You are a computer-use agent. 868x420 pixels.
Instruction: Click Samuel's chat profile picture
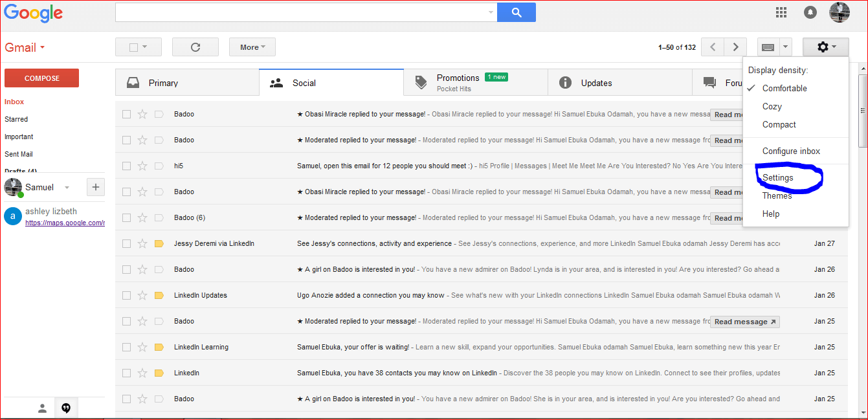pyautogui.click(x=14, y=187)
